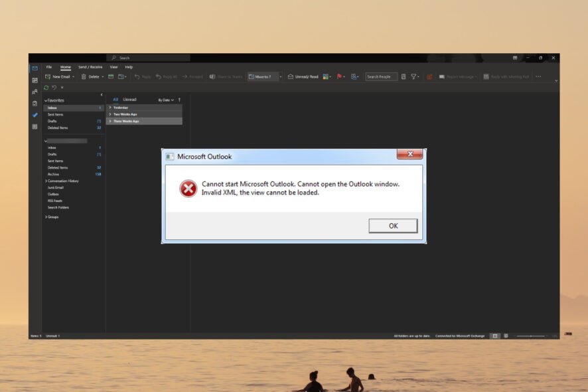This screenshot has width=588, height=392.
Task: Open the Calendar view in left rail
Action: pos(35,80)
